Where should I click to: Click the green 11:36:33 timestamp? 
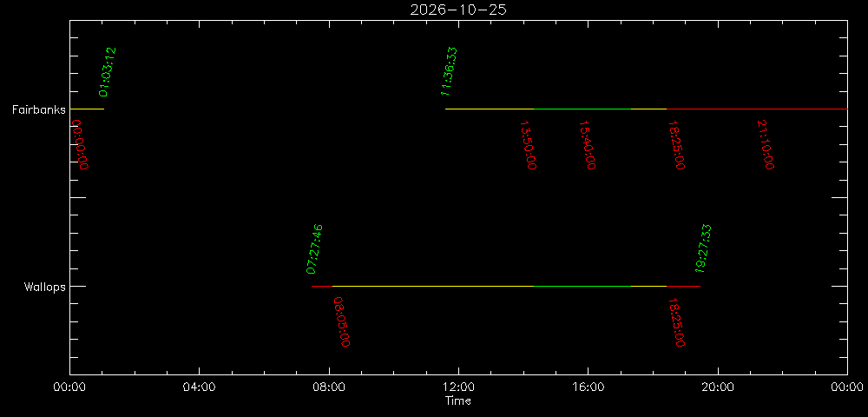pyautogui.click(x=450, y=72)
